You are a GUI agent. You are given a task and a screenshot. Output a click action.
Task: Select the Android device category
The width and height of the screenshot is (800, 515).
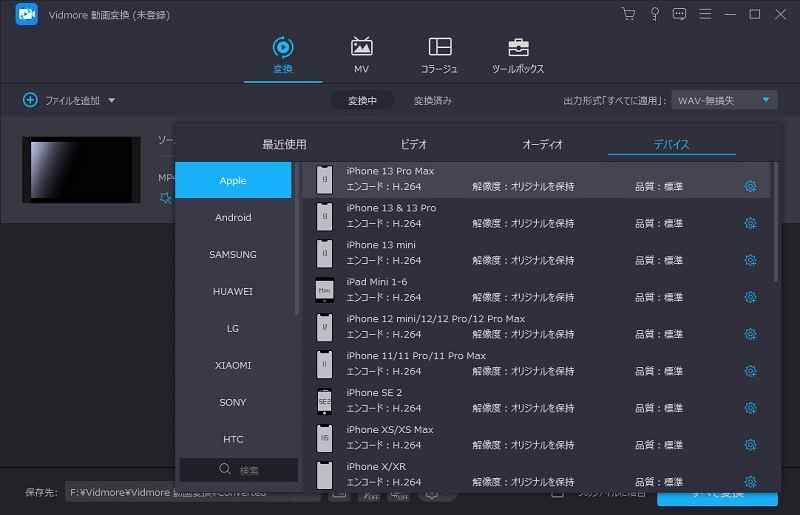pyautogui.click(x=233, y=217)
